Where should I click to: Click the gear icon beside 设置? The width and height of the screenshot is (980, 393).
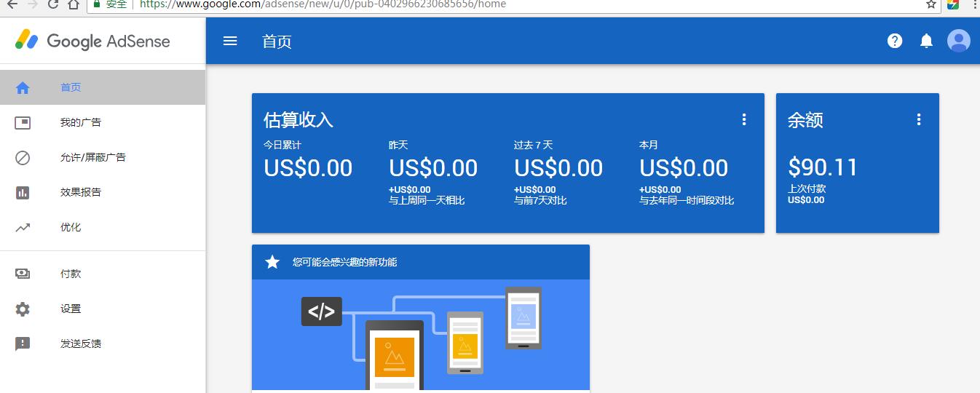point(23,309)
